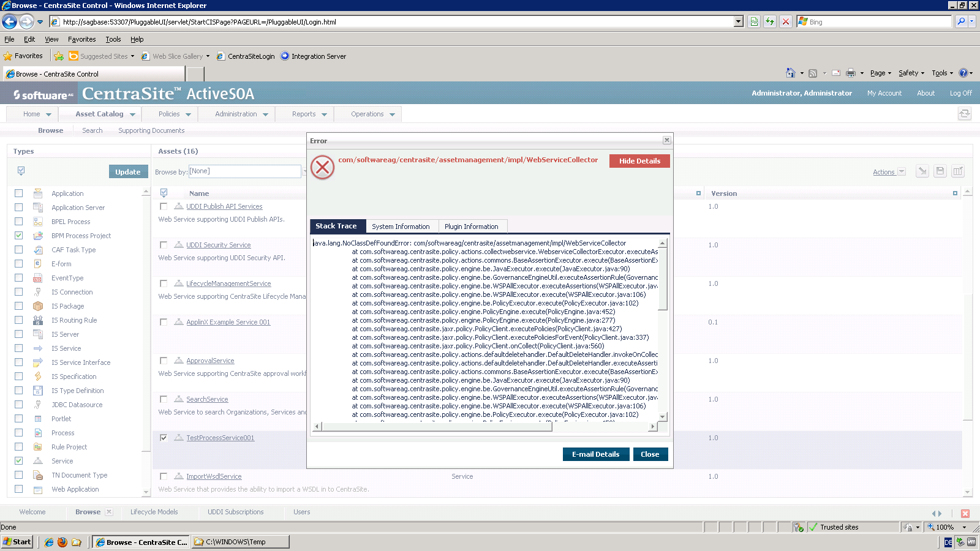Open the SearchService asset link
The image size is (980, 551).
207,399
